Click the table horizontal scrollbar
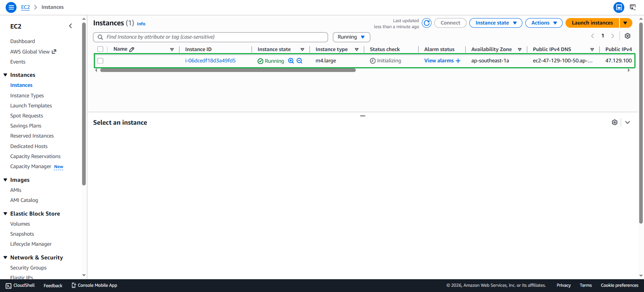The image size is (644, 292). pyautogui.click(x=228, y=70)
